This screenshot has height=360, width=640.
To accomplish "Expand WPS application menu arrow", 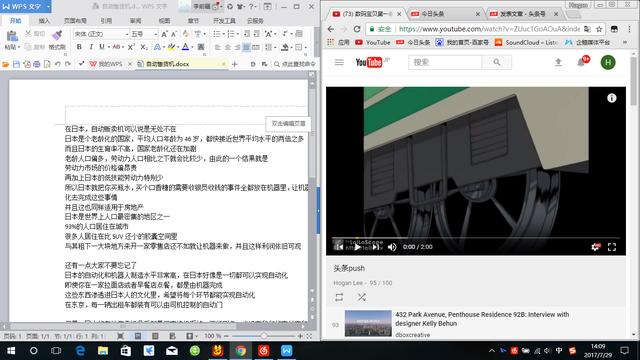I will pos(48,7).
